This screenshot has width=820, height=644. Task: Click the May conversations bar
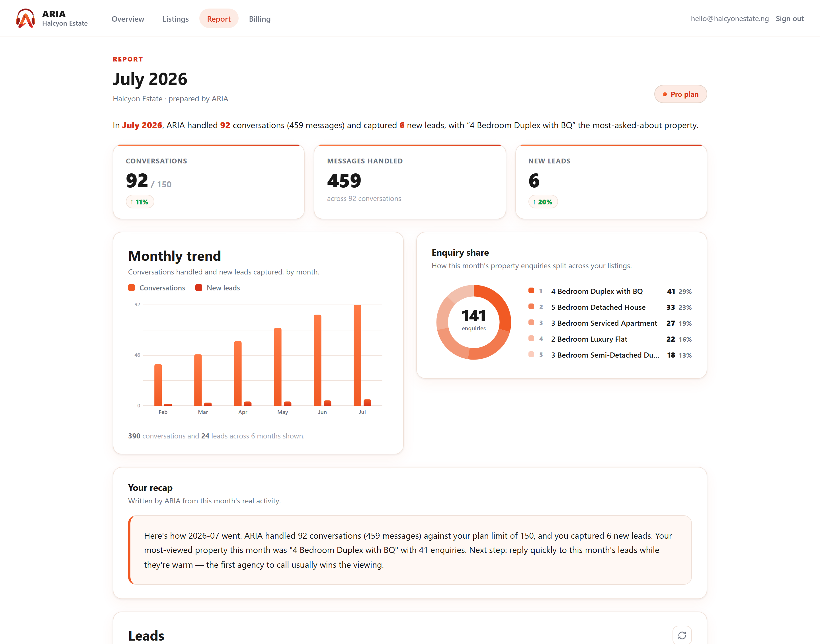coord(278,367)
